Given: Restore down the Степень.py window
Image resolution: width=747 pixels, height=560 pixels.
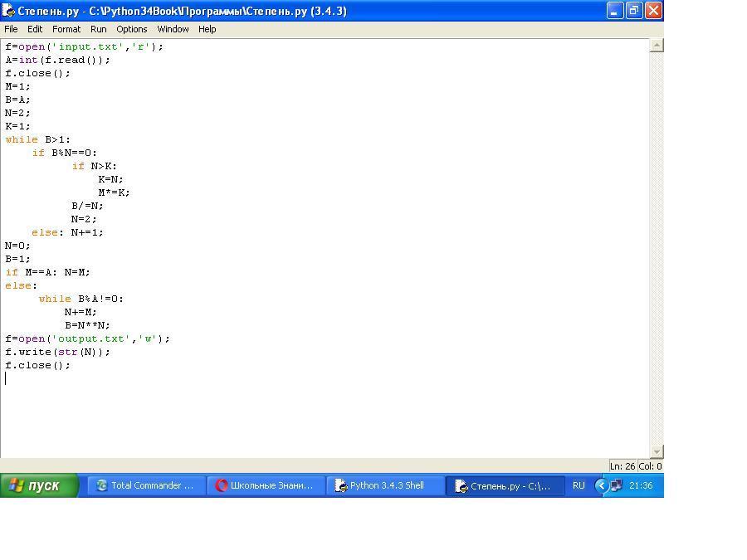Looking at the screenshot, I should click(634, 11).
